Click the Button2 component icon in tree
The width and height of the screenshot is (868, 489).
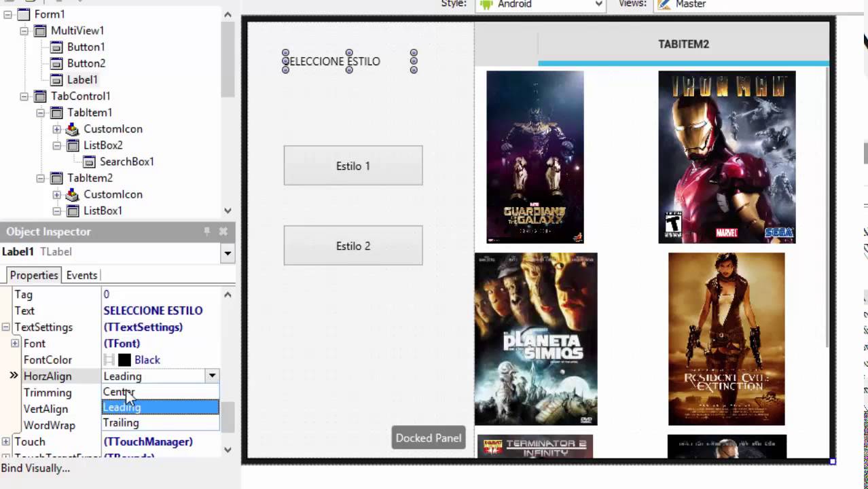pyautogui.click(x=56, y=63)
